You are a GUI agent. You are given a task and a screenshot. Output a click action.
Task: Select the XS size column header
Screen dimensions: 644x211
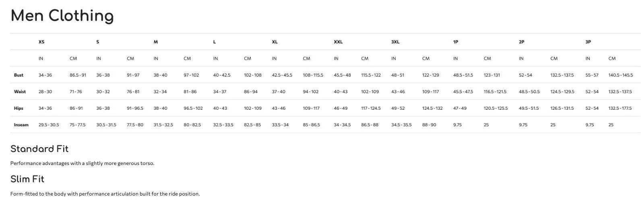point(41,42)
